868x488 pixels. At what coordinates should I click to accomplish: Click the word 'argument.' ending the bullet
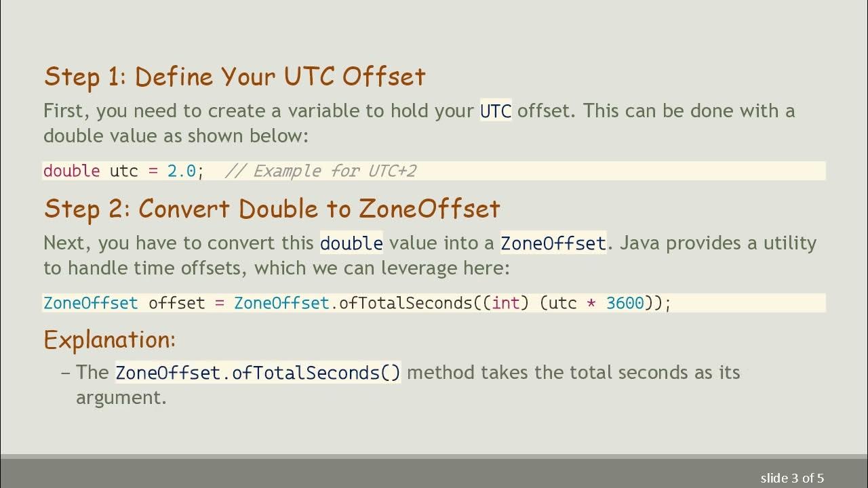[121, 397]
